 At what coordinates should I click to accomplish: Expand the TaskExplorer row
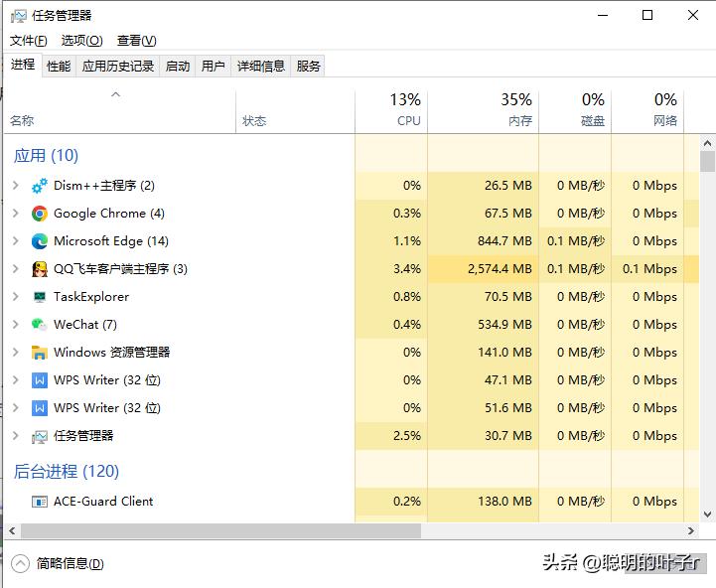coord(16,297)
